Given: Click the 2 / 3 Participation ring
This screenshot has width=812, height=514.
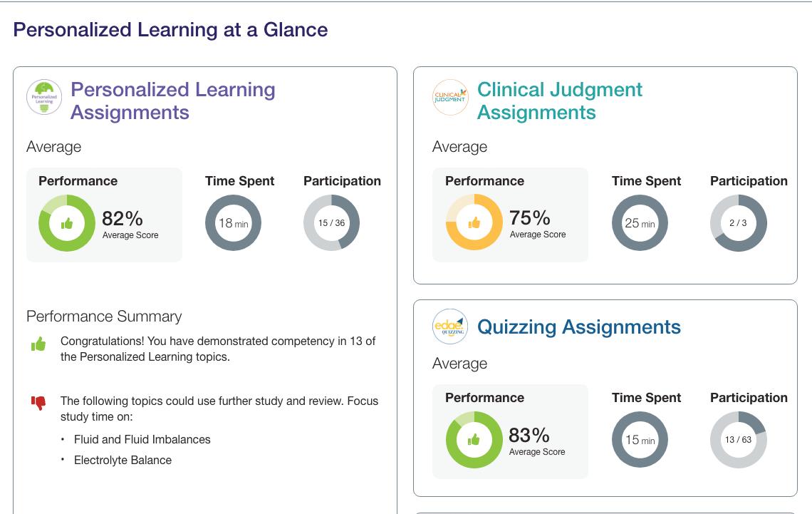Looking at the screenshot, I should (738, 223).
